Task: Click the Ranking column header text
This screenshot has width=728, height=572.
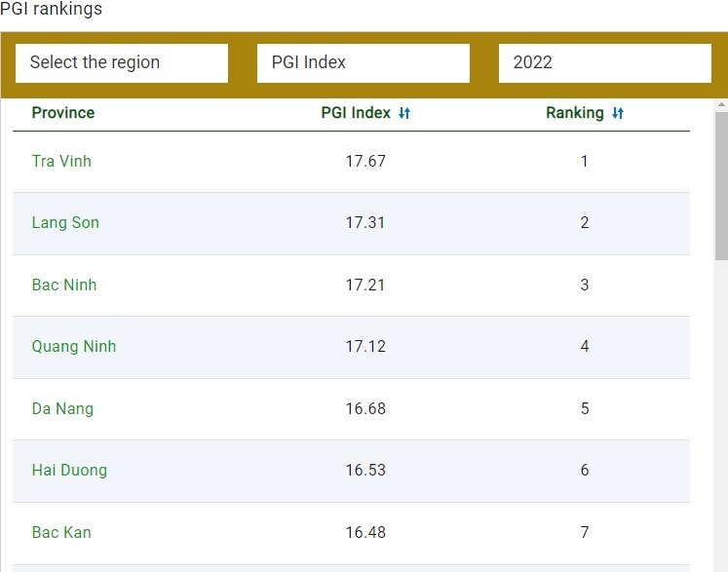Action: point(575,113)
